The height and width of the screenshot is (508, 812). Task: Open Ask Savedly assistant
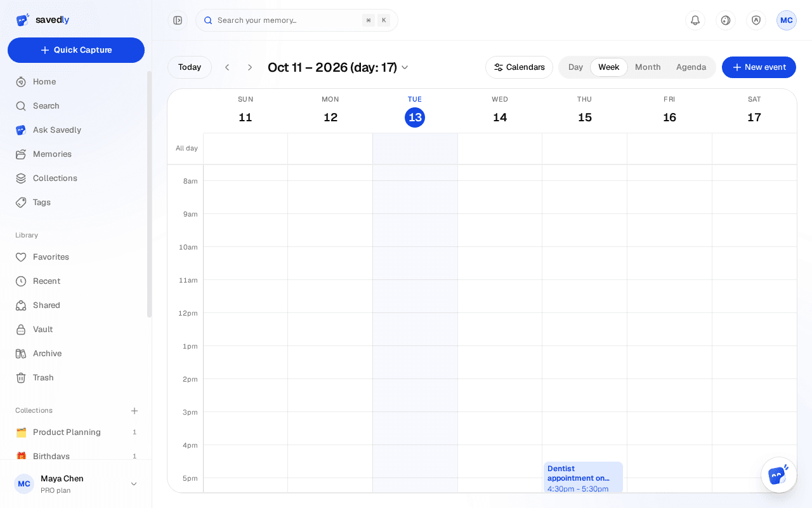click(76, 130)
